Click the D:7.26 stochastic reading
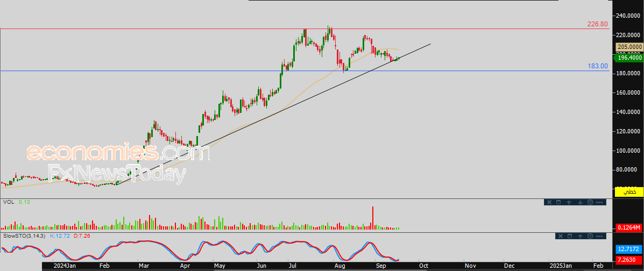 pyautogui.click(x=81, y=236)
